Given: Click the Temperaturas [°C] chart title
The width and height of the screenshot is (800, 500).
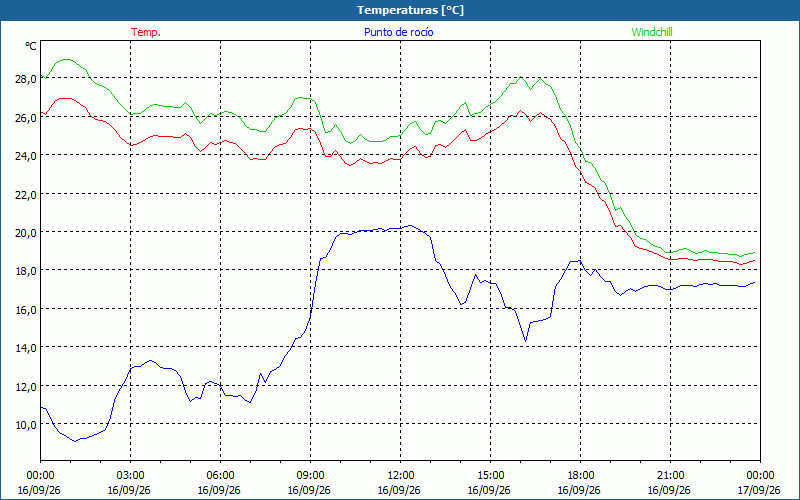Looking at the screenshot, I should (x=410, y=10).
